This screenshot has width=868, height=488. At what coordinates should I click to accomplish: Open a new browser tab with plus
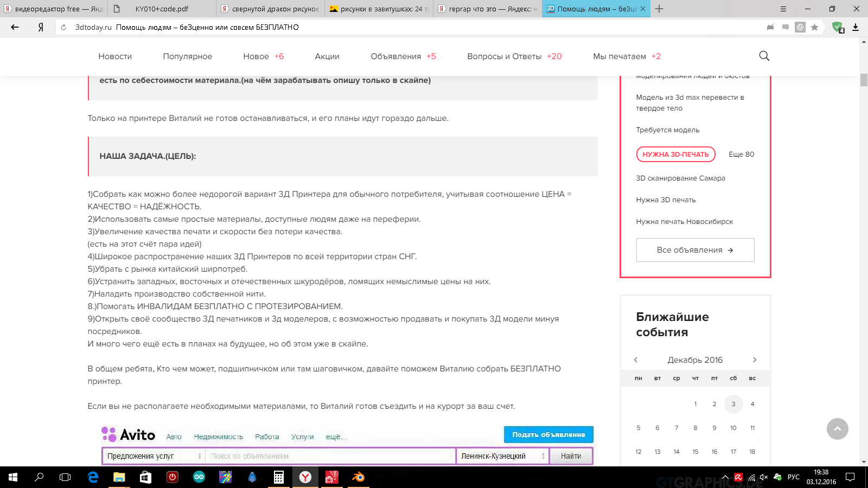click(x=659, y=9)
